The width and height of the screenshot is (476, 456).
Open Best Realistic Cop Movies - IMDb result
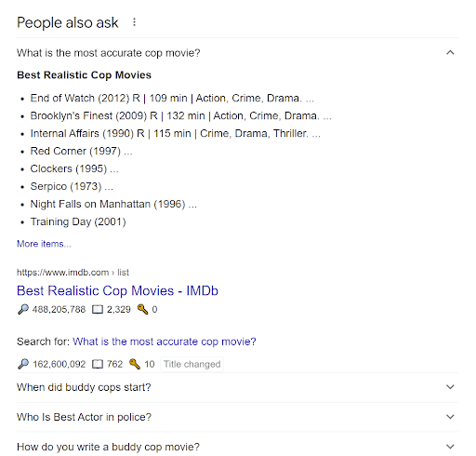[x=117, y=290]
